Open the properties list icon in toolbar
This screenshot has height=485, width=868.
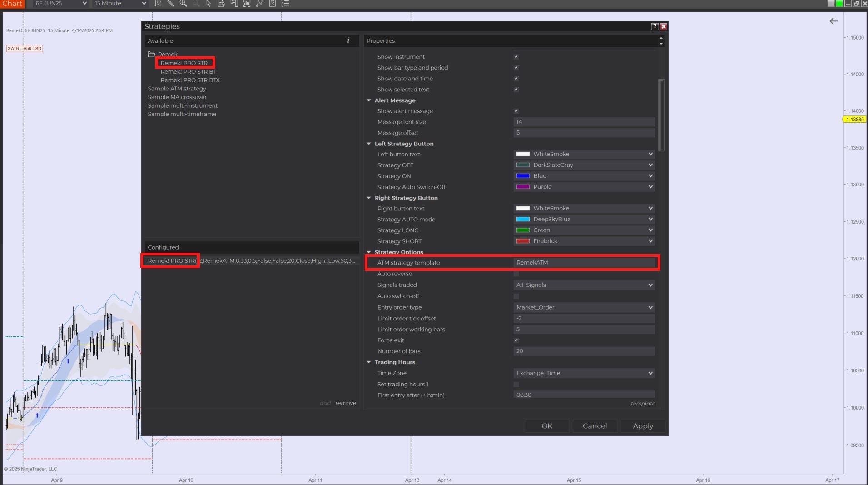pyautogui.click(x=285, y=4)
